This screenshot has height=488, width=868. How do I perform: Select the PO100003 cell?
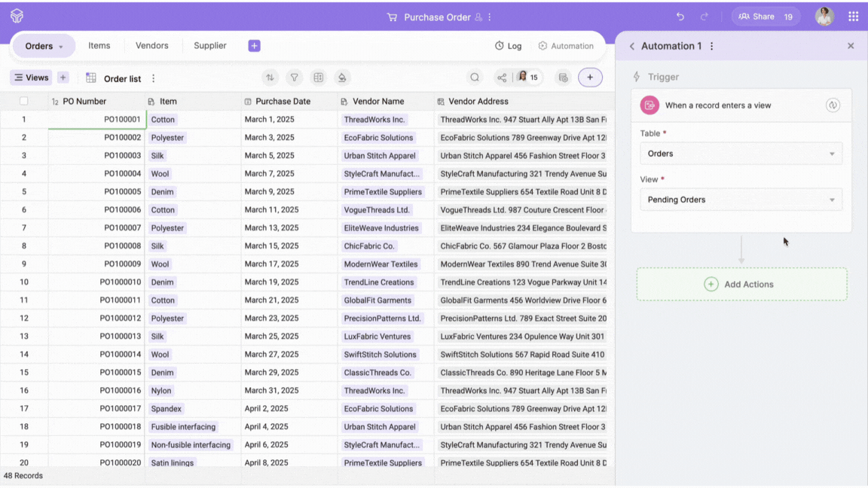click(x=96, y=156)
